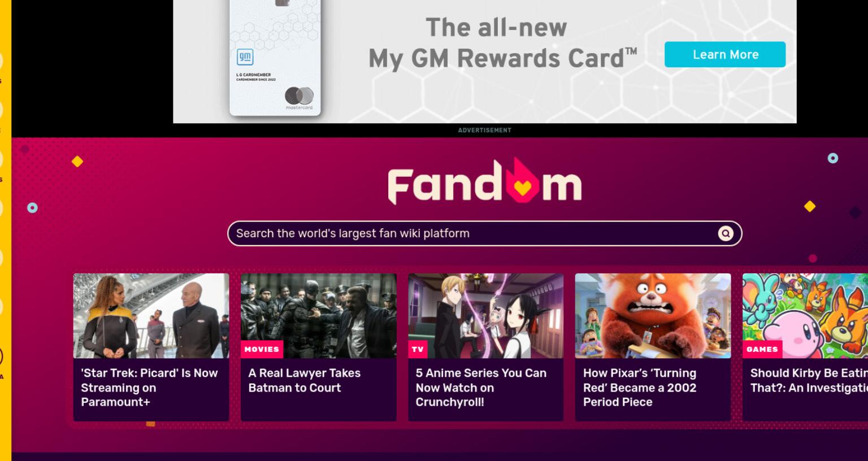The width and height of the screenshot is (868, 461).
Task: Focus the fan wiki search field
Action: point(484,233)
